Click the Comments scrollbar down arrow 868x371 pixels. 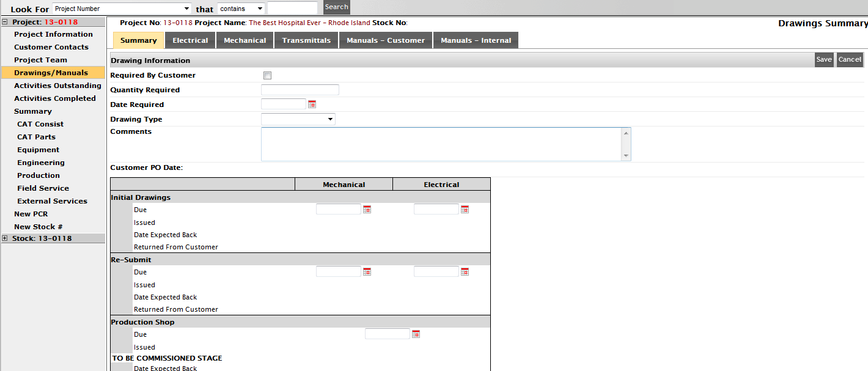click(625, 156)
